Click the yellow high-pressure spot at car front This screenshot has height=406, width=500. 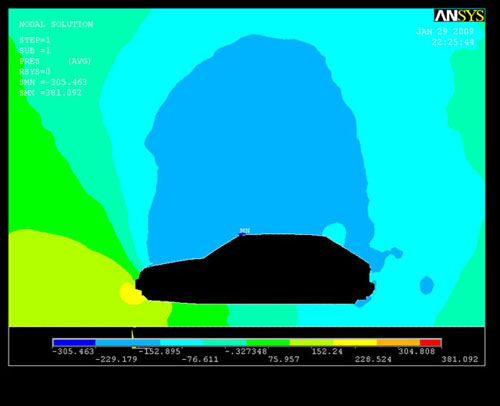(131, 293)
